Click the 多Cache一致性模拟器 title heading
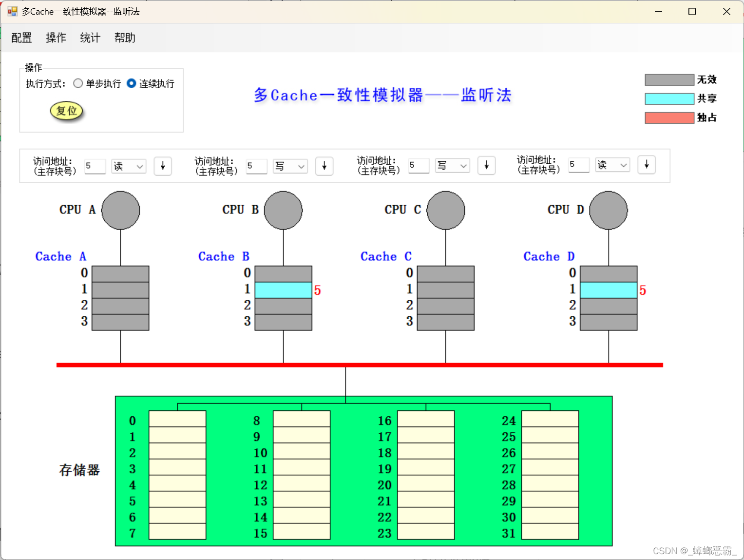 click(383, 95)
